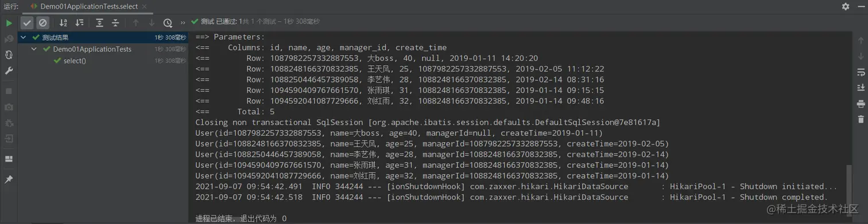The width and height of the screenshot is (868, 224).
Task: Click the 'Total: 5' console line
Action: pyautogui.click(x=235, y=112)
